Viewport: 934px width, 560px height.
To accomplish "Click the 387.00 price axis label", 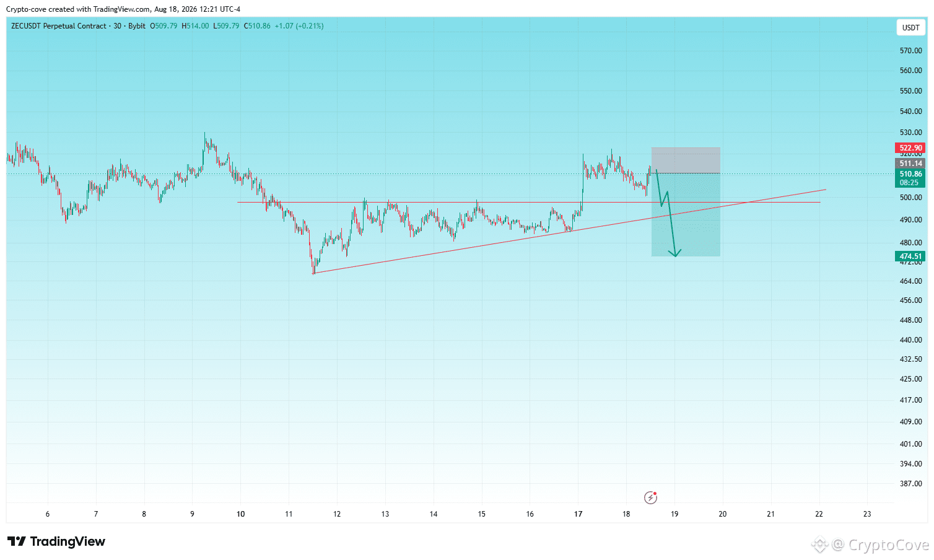I will (x=910, y=484).
